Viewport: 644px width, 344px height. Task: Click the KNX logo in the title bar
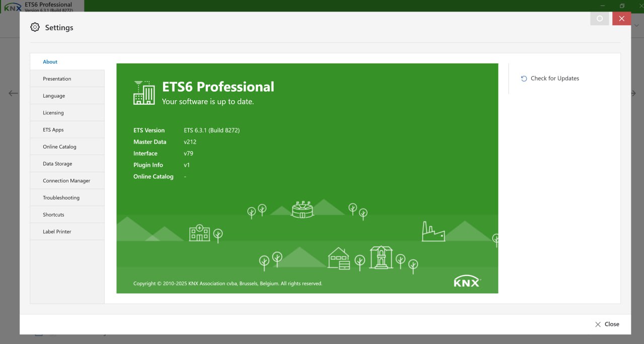pos(13,7)
